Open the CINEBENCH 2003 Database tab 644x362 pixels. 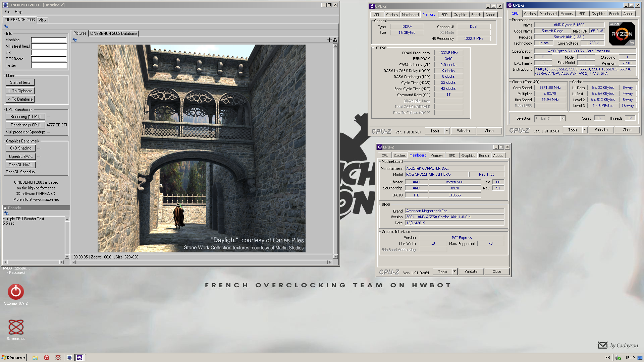click(x=113, y=34)
